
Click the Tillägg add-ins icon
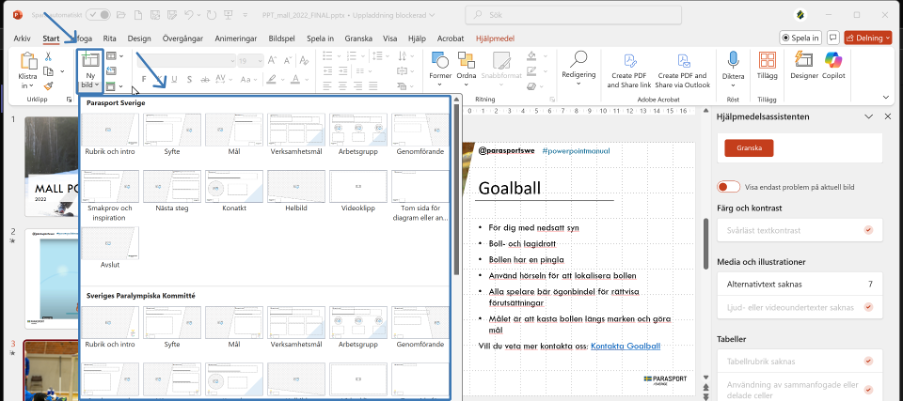click(x=767, y=60)
